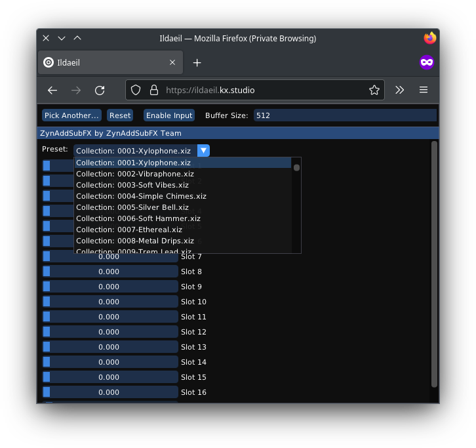476x448 pixels.
Task: Select the Ildaeil browser tab
Action: 111,62
